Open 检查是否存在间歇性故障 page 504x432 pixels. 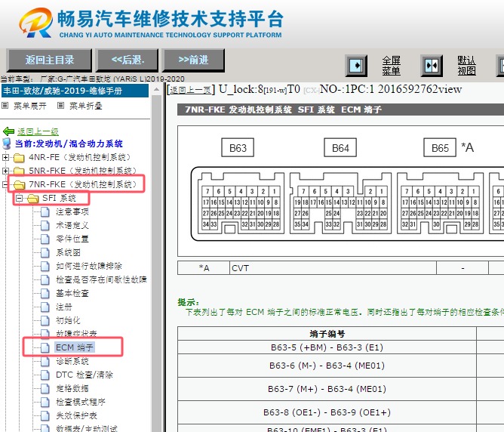point(101,279)
